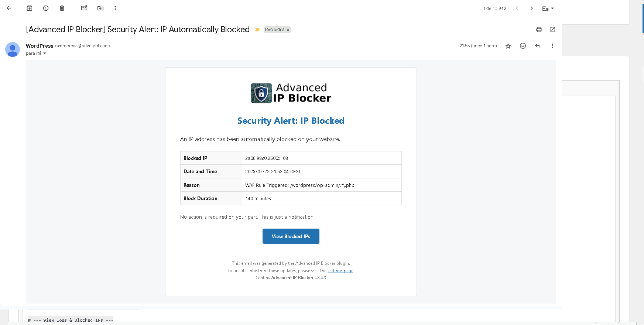Screen dimensions: 644x325
Task: Open email in new window
Action: [x=552, y=30]
